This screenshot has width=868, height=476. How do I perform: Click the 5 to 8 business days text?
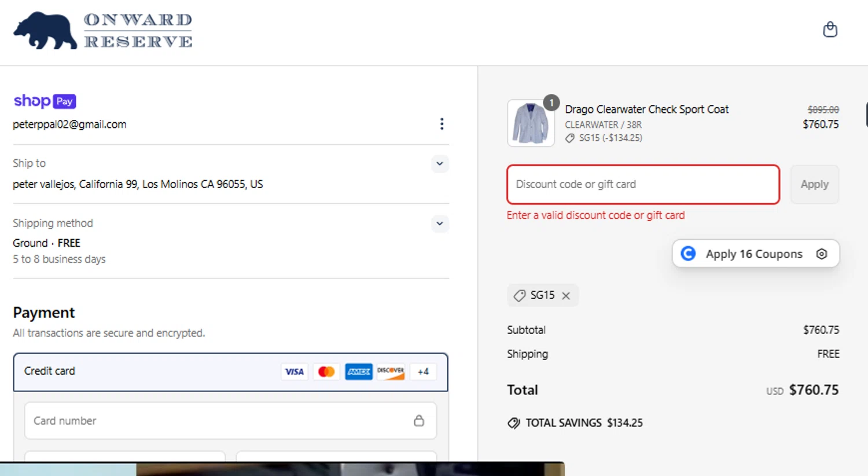pyautogui.click(x=59, y=259)
